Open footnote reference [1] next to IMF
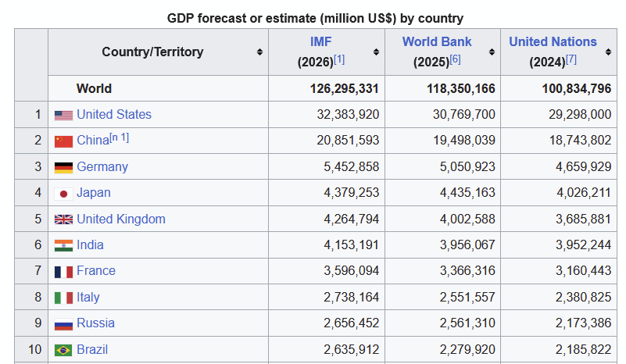This screenshot has width=626, height=364. [339, 59]
